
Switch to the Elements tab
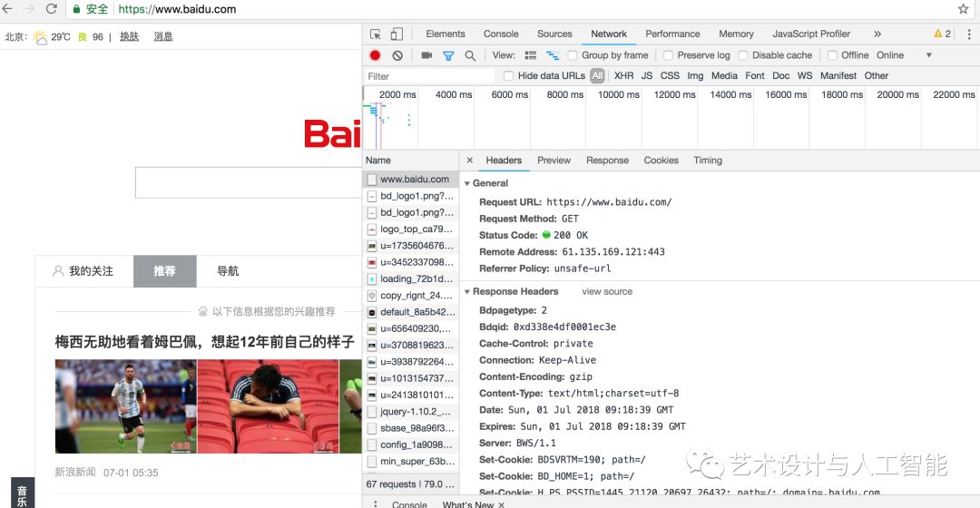[x=446, y=34]
